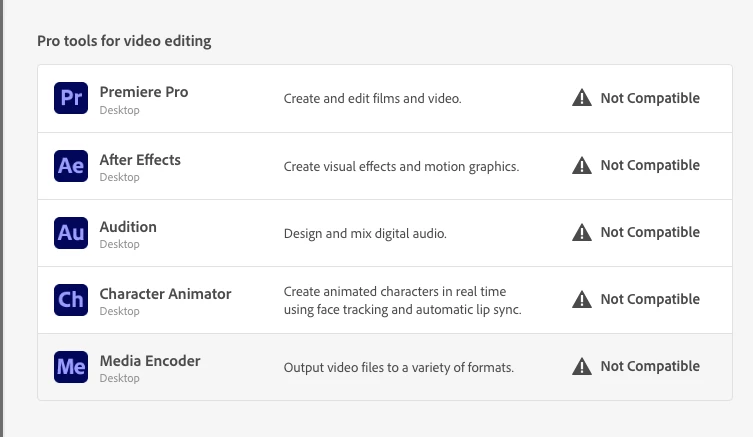Click Desktop label under Character Animator

(120, 311)
